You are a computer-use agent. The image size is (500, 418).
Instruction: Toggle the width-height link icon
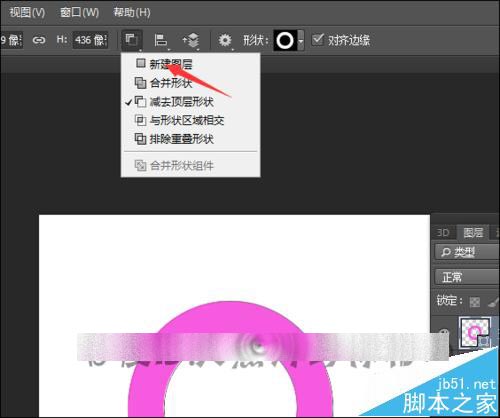point(39,40)
